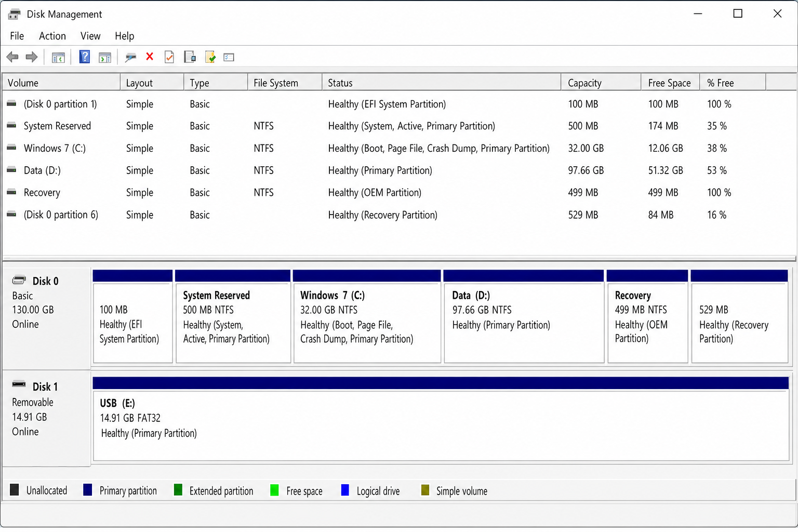Click the olive Simple volume legend swatch
This screenshot has height=532, width=798.
(x=425, y=490)
